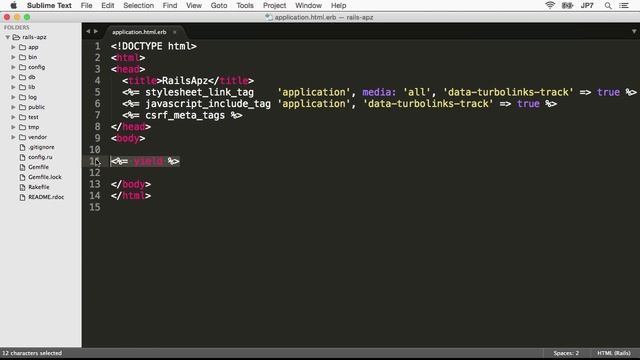Screen dimensions: 640x360
Task: Click line number 5 in gutter
Action: [97, 92]
